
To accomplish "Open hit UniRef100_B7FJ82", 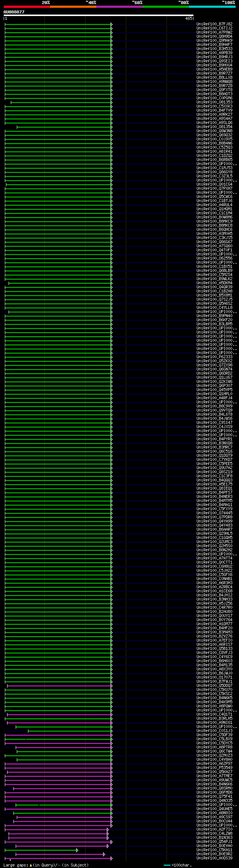I will pyautogui.click(x=214, y=24).
